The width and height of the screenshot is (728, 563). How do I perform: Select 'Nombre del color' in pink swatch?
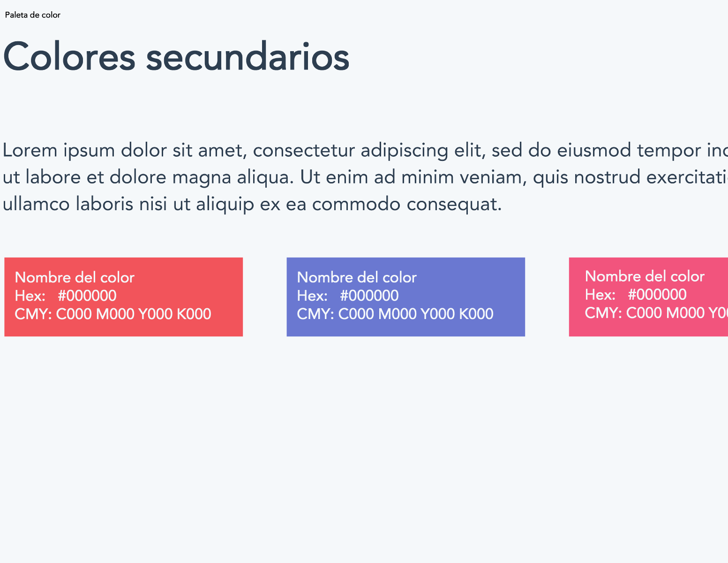[x=645, y=276]
